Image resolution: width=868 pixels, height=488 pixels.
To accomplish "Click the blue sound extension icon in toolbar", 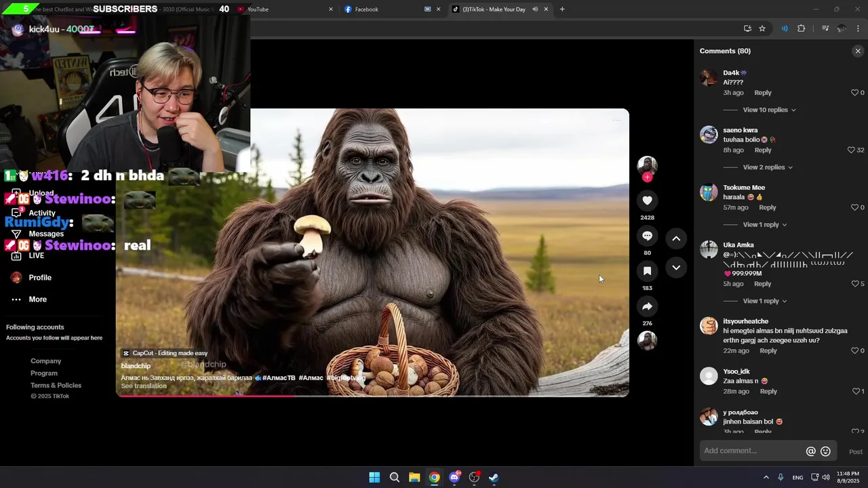I will click(x=785, y=28).
